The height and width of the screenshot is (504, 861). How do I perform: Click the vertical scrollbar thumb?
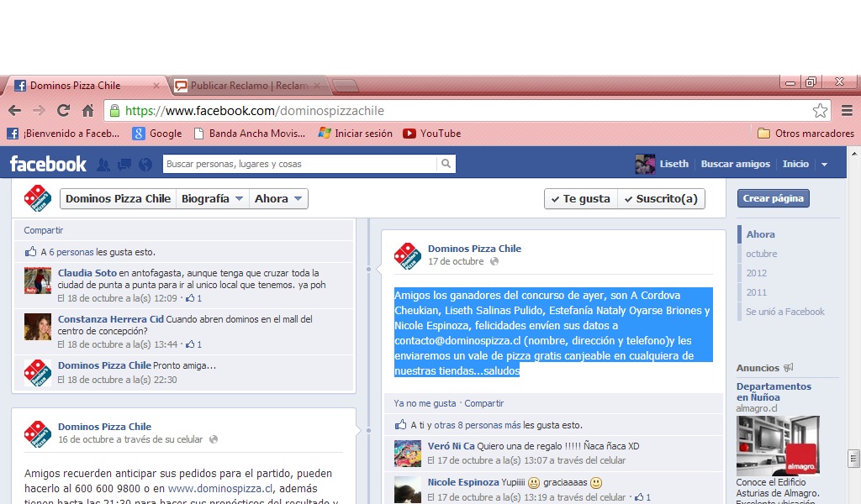coord(853,458)
